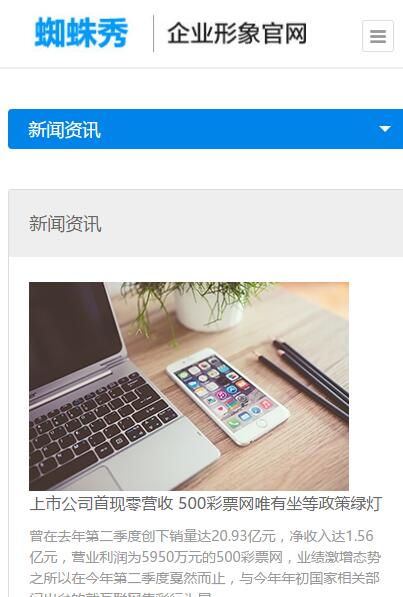Click the 新闻资讯 label in the blue bar
Image resolution: width=403 pixels, height=597 pixels.
[64, 130]
